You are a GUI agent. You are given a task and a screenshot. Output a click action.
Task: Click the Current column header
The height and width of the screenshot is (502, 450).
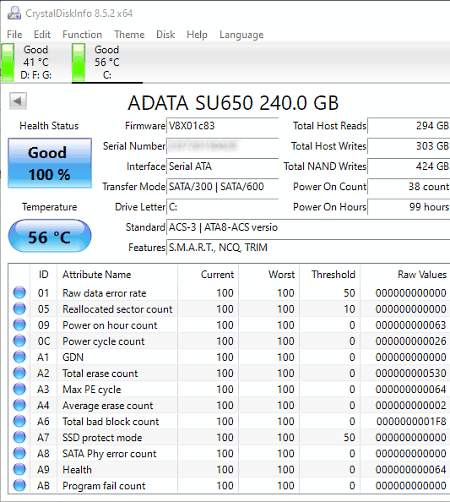tap(208, 274)
